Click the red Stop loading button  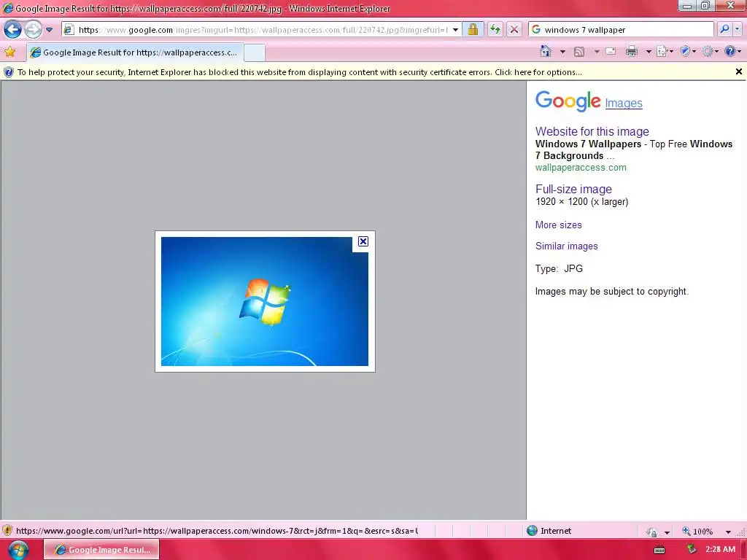point(514,29)
